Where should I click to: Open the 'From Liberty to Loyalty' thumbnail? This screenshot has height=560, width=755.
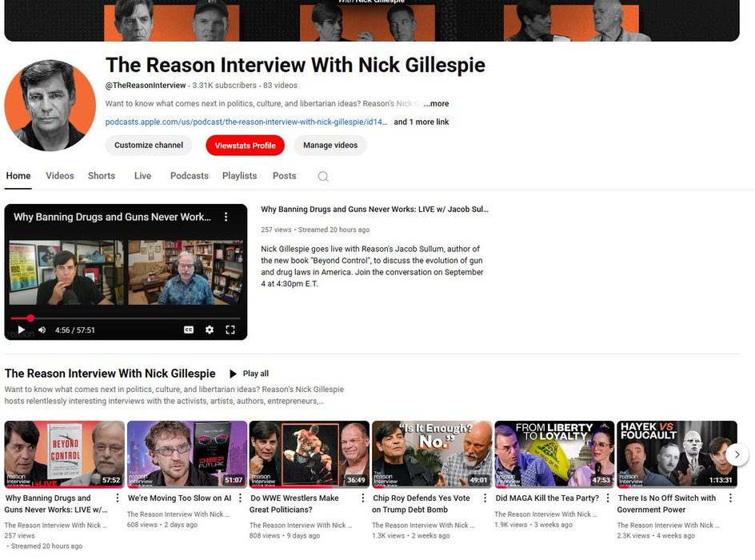point(554,454)
